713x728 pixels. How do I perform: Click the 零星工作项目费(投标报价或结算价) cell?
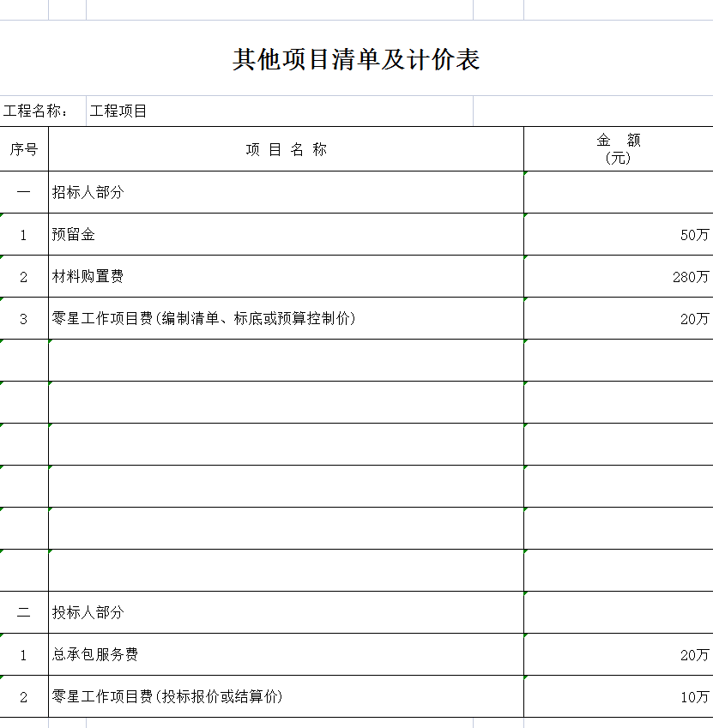coord(286,696)
